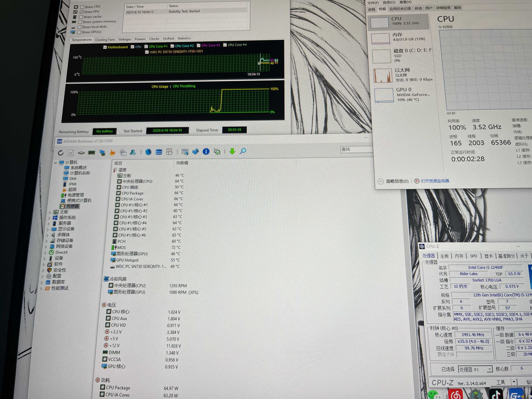The image size is (532, 399).
Task: Open CPU-Z 处理器 #1 selection dropdown
Action: [489, 369]
